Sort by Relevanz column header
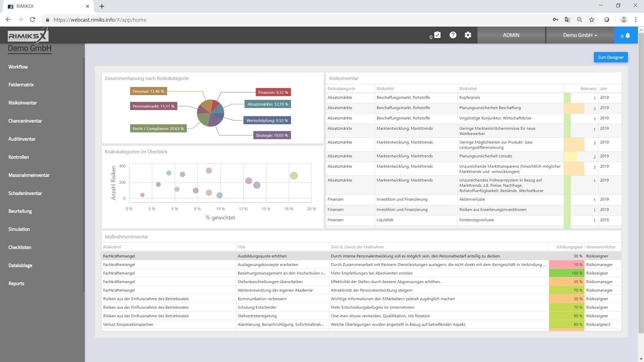Screen dimensions: 644x362 pyautogui.click(x=588, y=89)
